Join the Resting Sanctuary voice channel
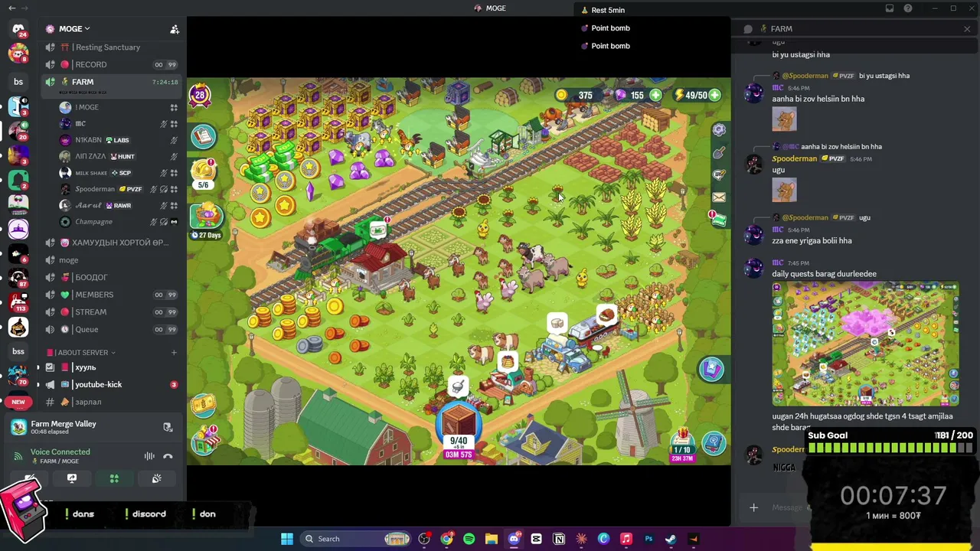980x551 pixels. tap(112, 47)
